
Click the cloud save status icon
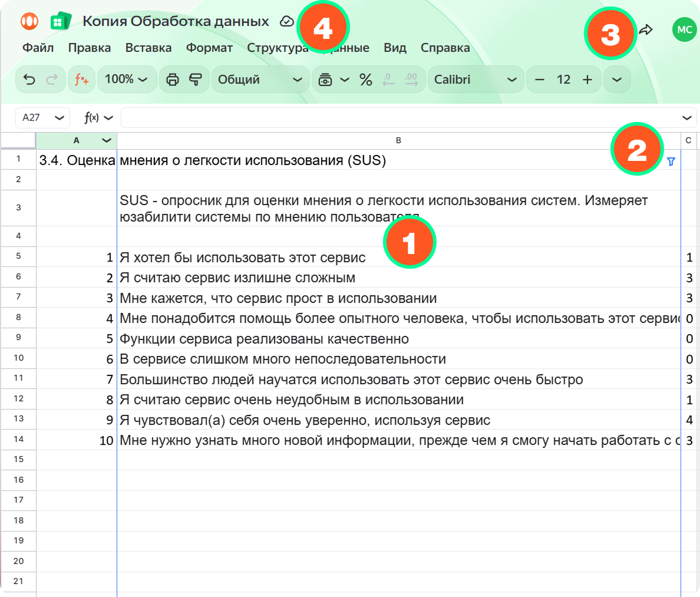(287, 22)
